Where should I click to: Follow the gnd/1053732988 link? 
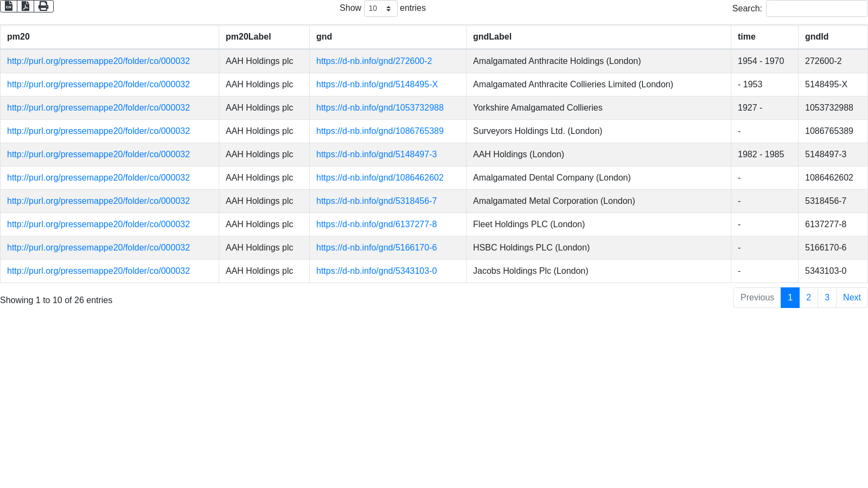(380, 108)
